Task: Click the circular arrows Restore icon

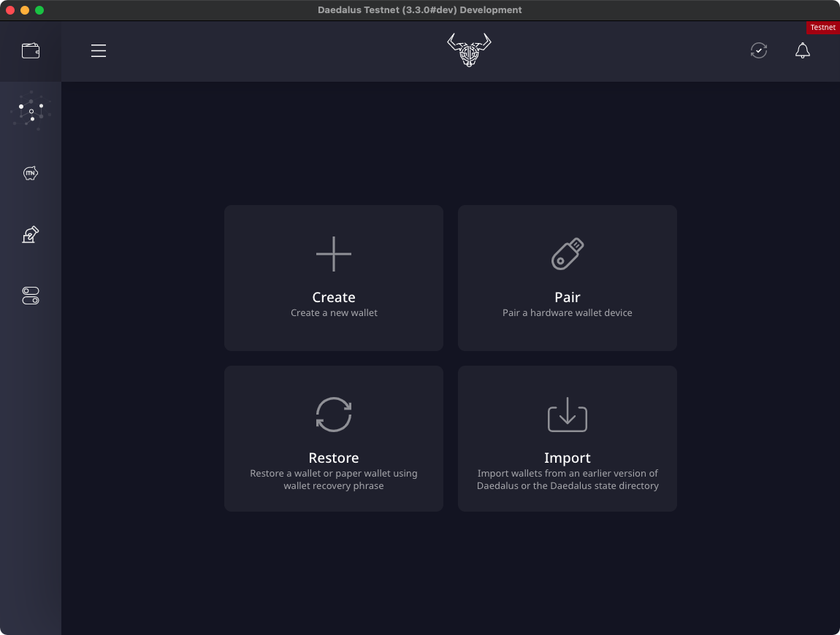Action: [x=334, y=415]
